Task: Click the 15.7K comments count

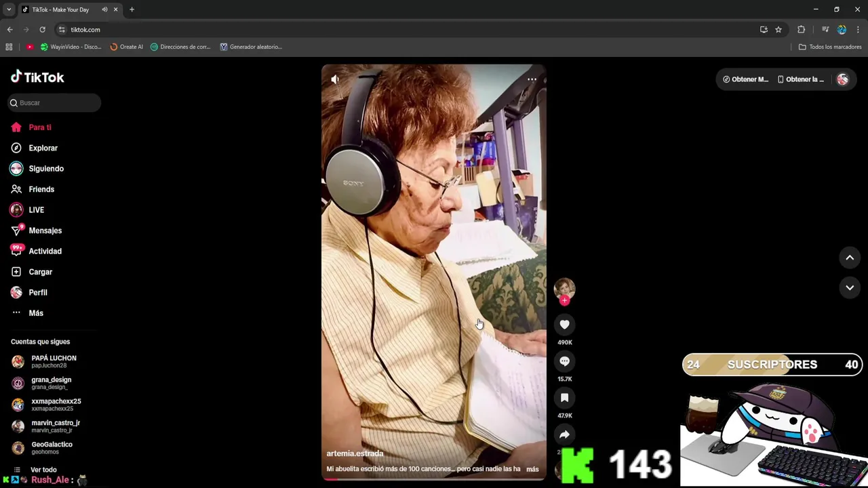Action: pos(565,380)
